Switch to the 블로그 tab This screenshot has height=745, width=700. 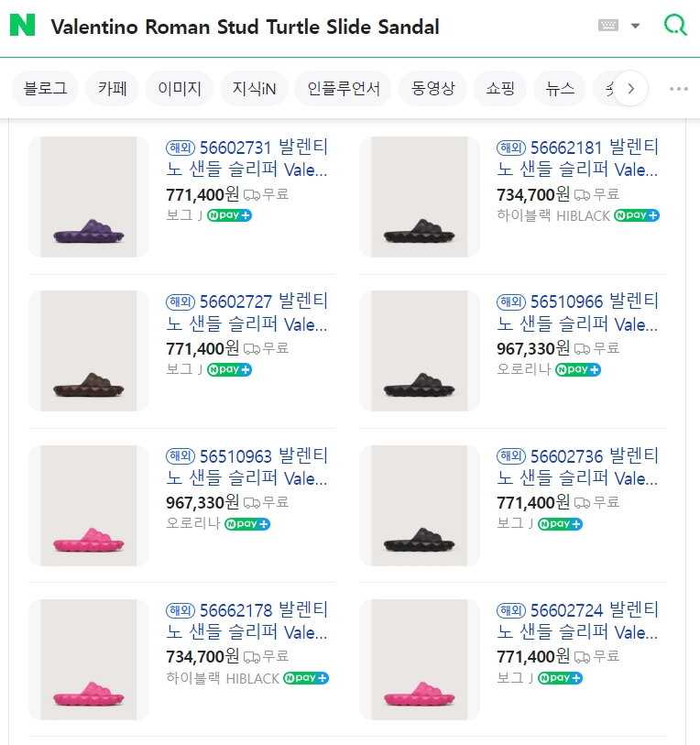(x=45, y=89)
